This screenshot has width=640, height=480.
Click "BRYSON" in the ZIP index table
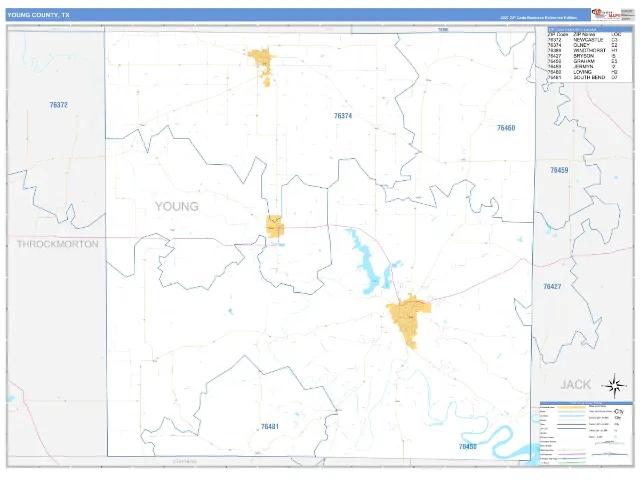click(583, 56)
